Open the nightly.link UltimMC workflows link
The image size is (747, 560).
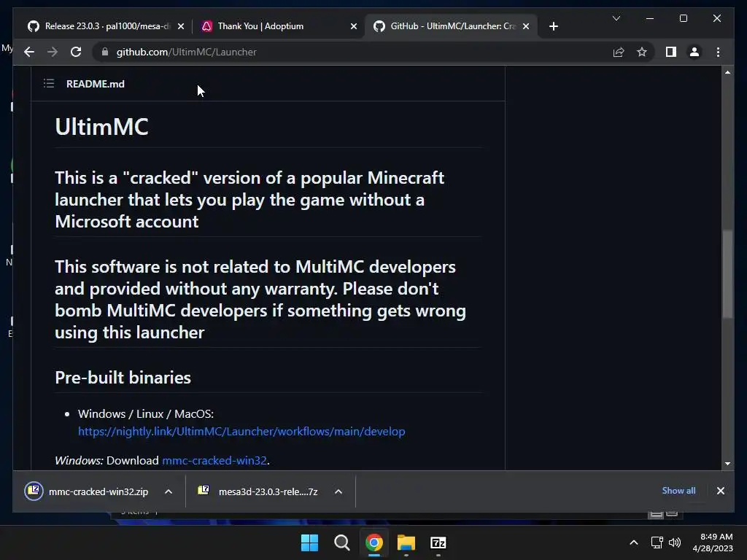[241, 432]
